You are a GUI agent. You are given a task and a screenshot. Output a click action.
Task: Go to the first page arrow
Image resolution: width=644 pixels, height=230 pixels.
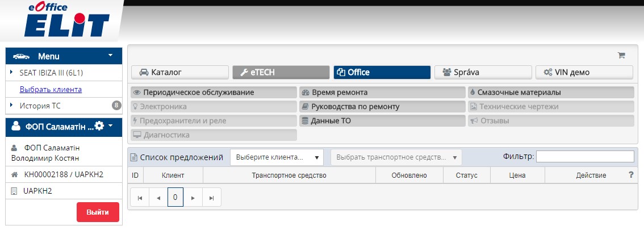coord(140,198)
